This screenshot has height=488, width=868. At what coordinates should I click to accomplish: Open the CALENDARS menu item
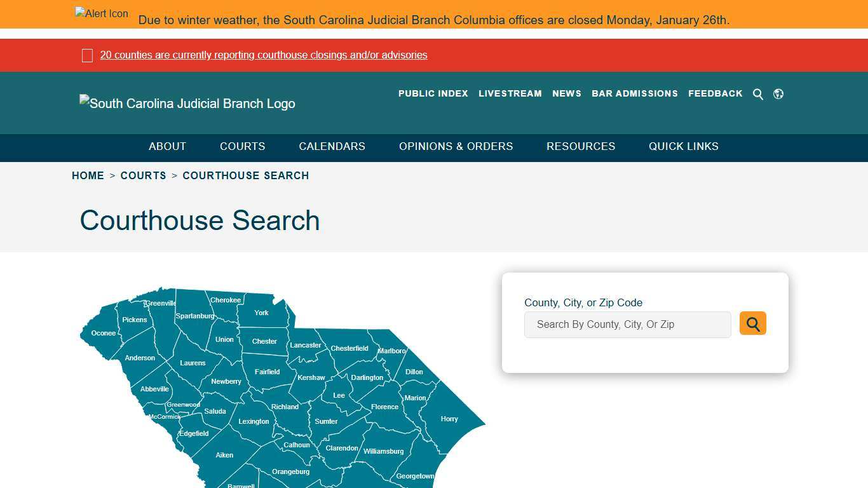point(332,146)
